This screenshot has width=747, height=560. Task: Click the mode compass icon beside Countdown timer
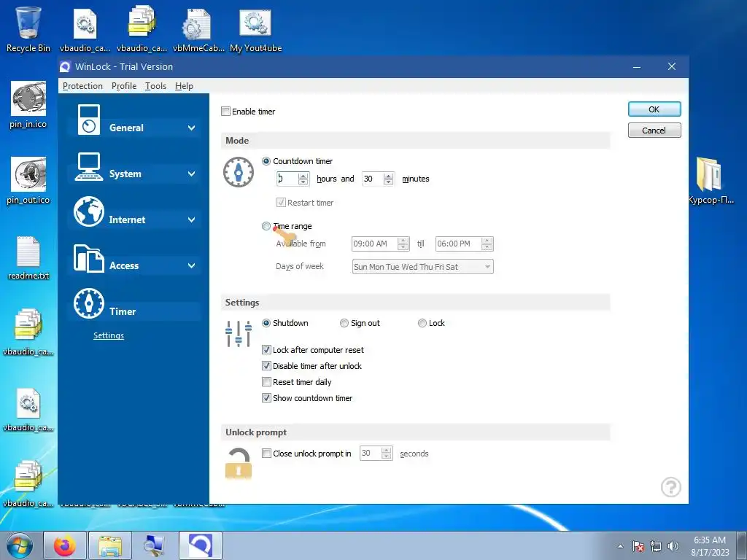[239, 172]
